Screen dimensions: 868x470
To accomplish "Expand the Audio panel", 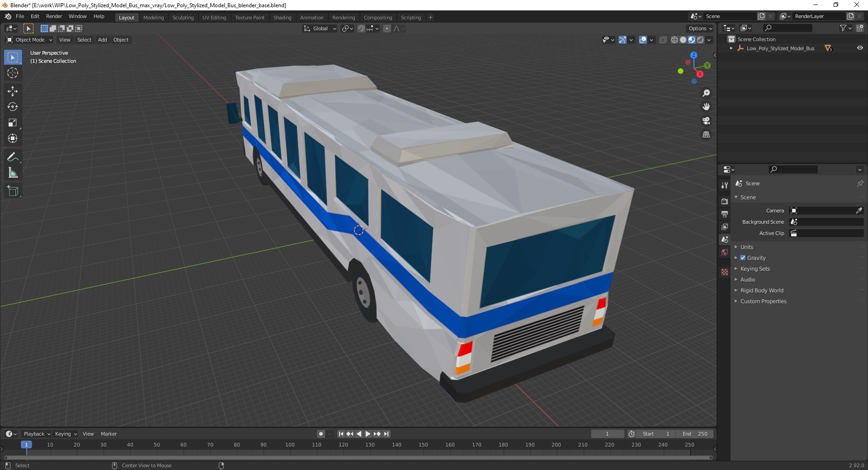I will coord(747,279).
